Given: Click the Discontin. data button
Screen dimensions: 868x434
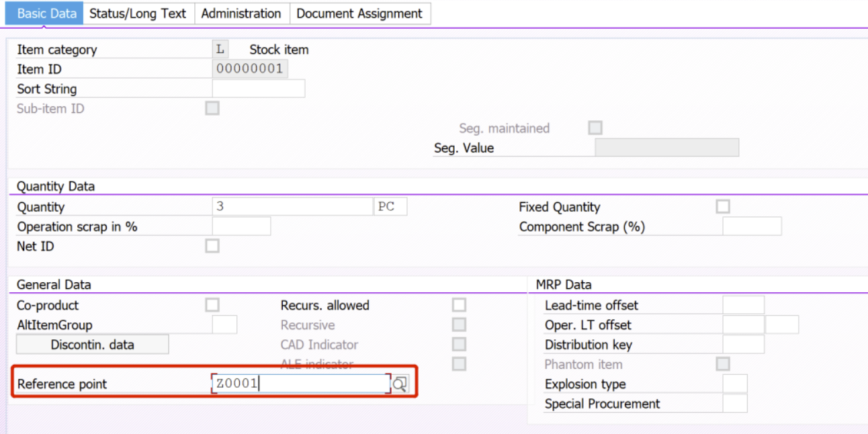Looking at the screenshot, I should (x=92, y=343).
